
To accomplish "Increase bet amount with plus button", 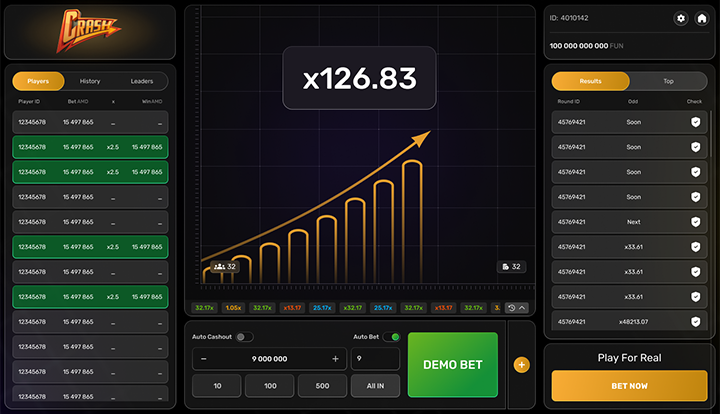I will 335,359.
